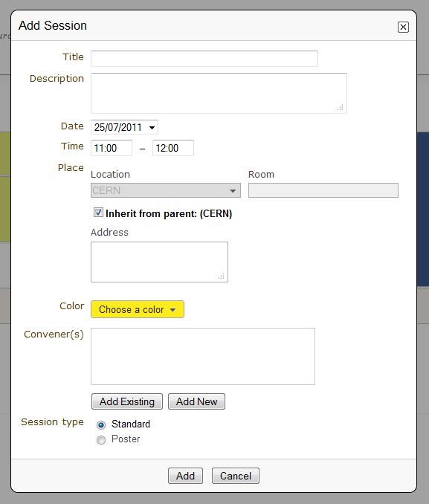Select the Standard session type
The height and width of the screenshot is (504, 429).
(101, 425)
